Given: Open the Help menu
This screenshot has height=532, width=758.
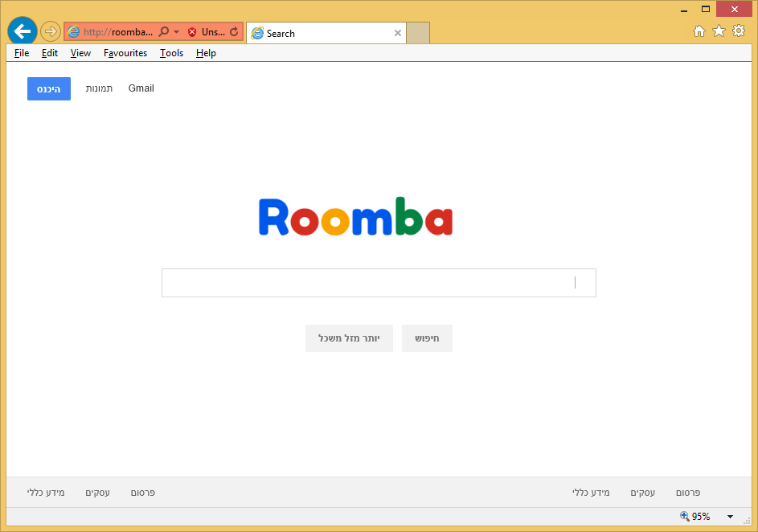Looking at the screenshot, I should pyautogui.click(x=206, y=53).
